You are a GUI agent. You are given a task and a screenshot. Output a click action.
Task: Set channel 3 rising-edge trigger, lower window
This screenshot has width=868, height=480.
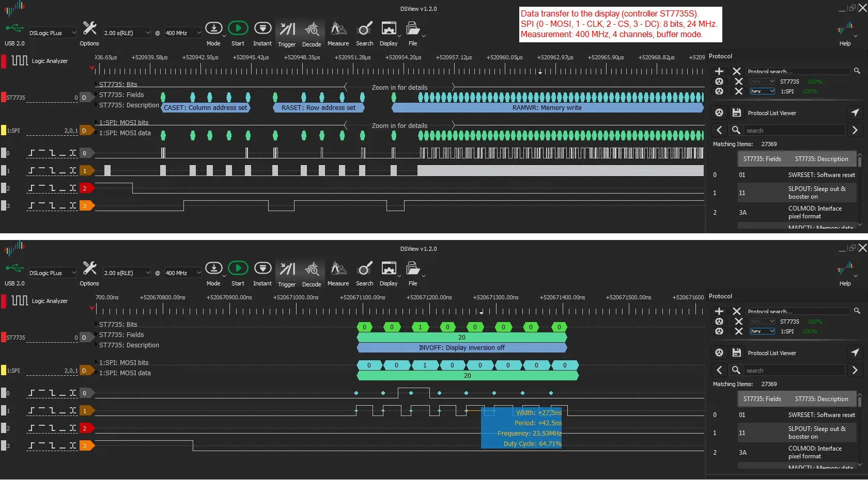pyautogui.click(x=32, y=446)
